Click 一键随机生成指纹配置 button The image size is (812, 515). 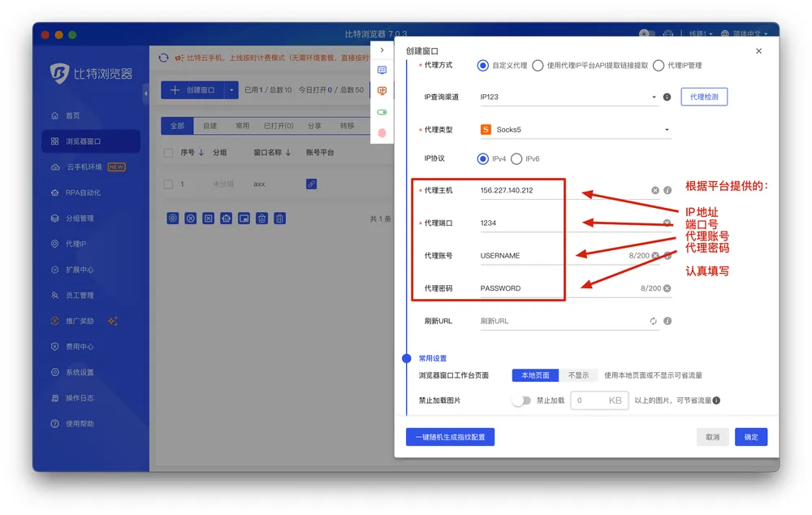tap(450, 437)
